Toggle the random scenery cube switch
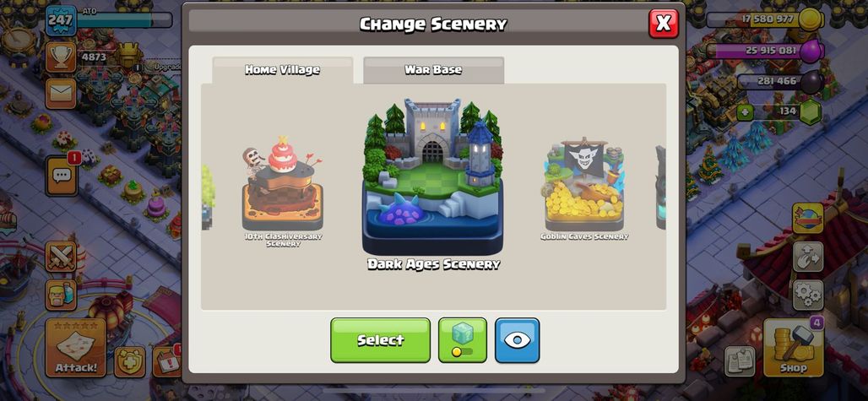 point(462,340)
